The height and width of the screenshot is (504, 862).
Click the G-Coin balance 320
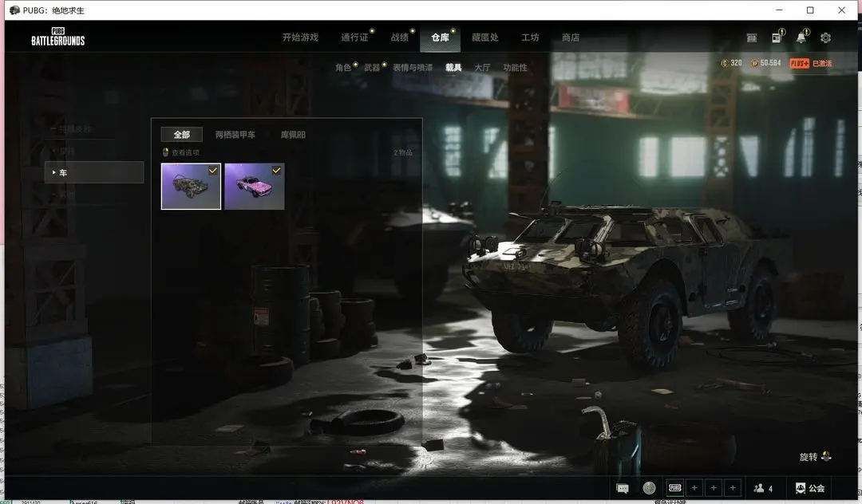[731, 63]
